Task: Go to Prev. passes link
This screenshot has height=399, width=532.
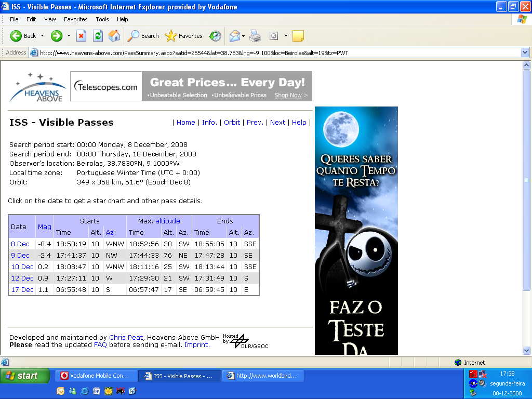Action: [x=255, y=122]
